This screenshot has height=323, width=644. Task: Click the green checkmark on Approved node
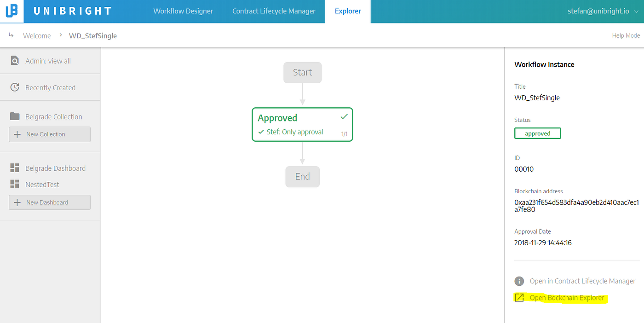344,117
